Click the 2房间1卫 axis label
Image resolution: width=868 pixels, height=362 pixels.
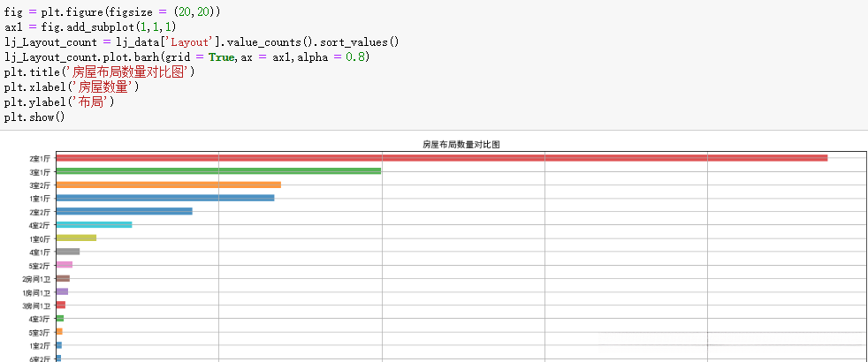(x=37, y=279)
